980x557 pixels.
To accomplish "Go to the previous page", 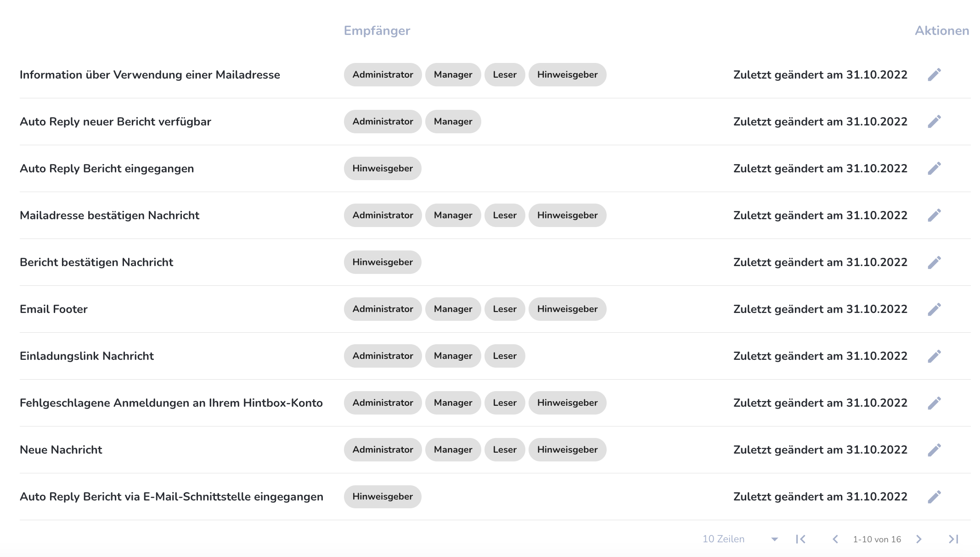I will [x=835, y=539].
